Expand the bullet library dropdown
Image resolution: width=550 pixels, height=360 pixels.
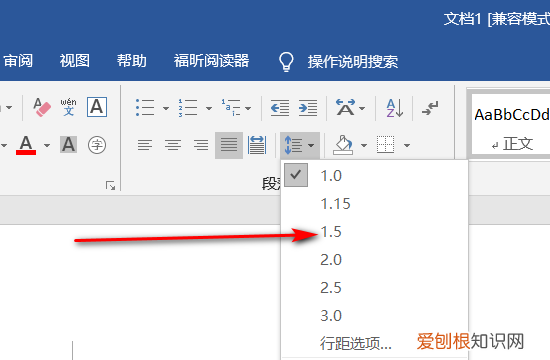166,108
